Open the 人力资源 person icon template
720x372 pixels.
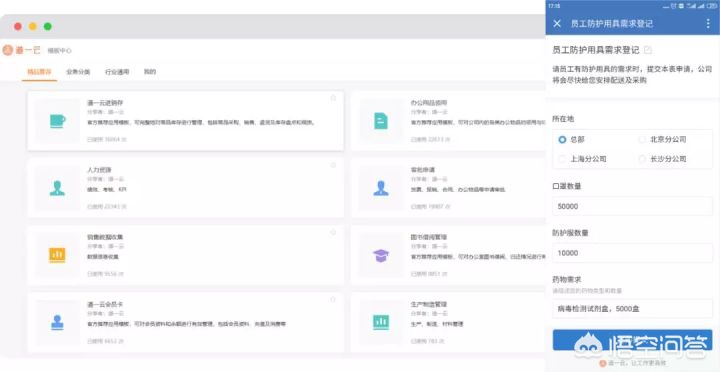click(x=57, y=188)
